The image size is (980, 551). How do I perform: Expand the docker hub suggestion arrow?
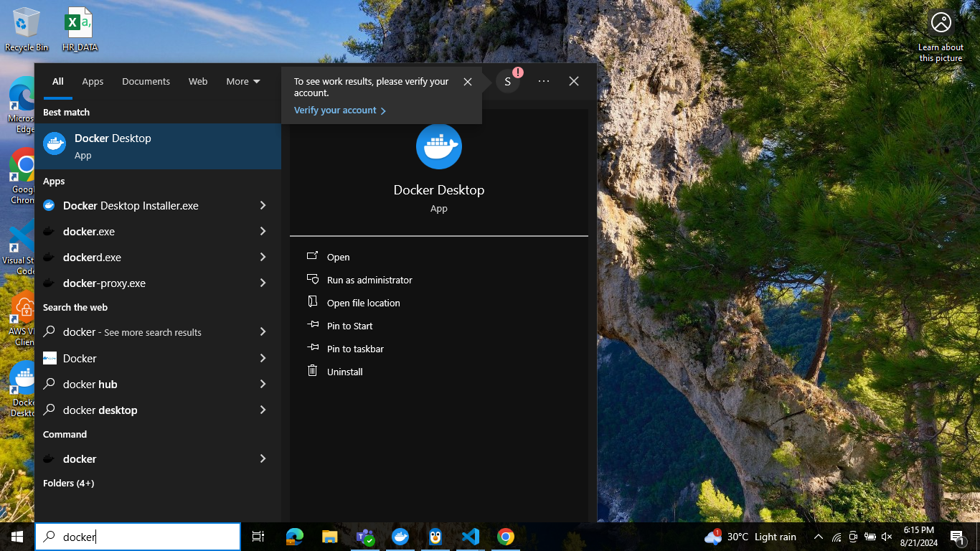click(x=263, y=384)
